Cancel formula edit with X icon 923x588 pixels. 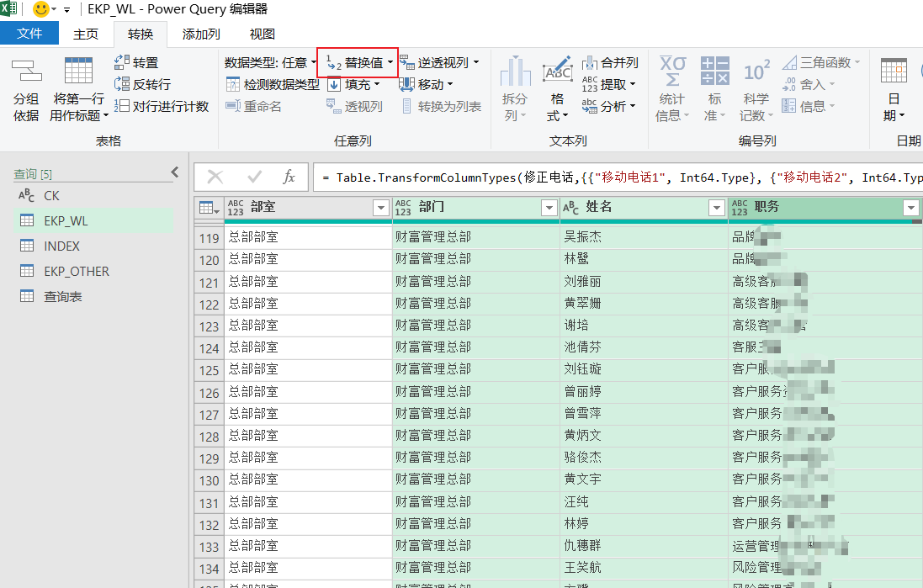pos(215,177)
